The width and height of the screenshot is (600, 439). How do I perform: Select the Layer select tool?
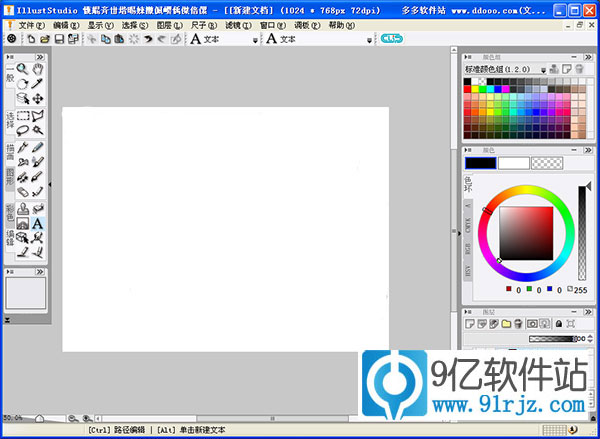point(23,98)
